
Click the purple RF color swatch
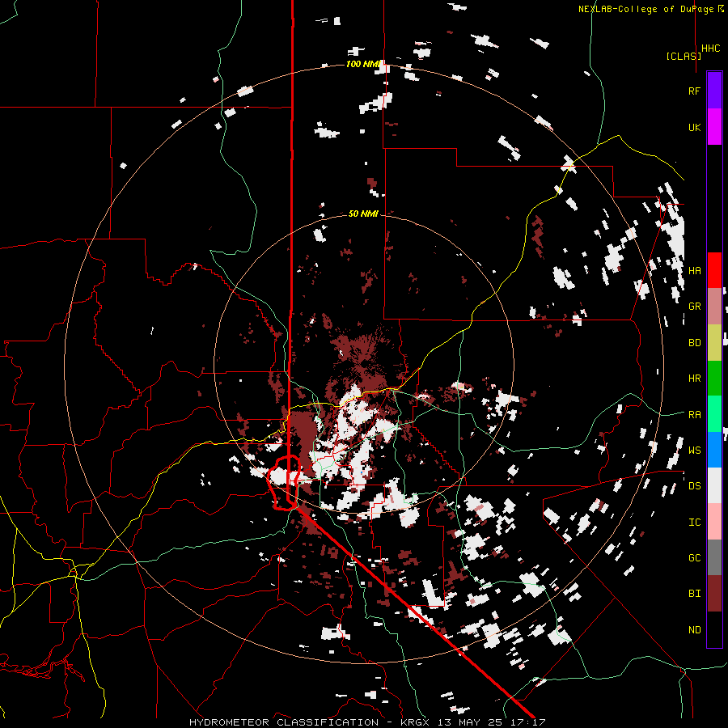(x=714, y=91)
